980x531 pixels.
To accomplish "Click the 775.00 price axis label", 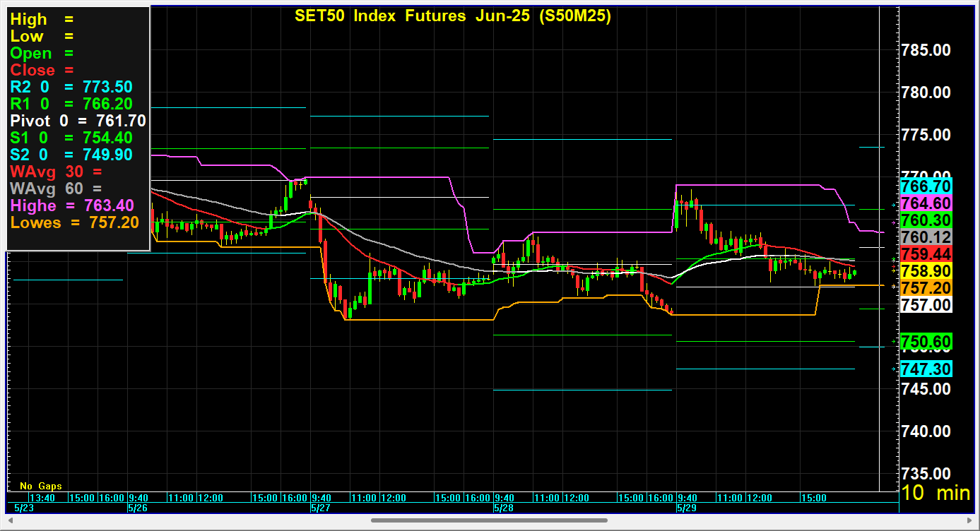I will [926, 135].
